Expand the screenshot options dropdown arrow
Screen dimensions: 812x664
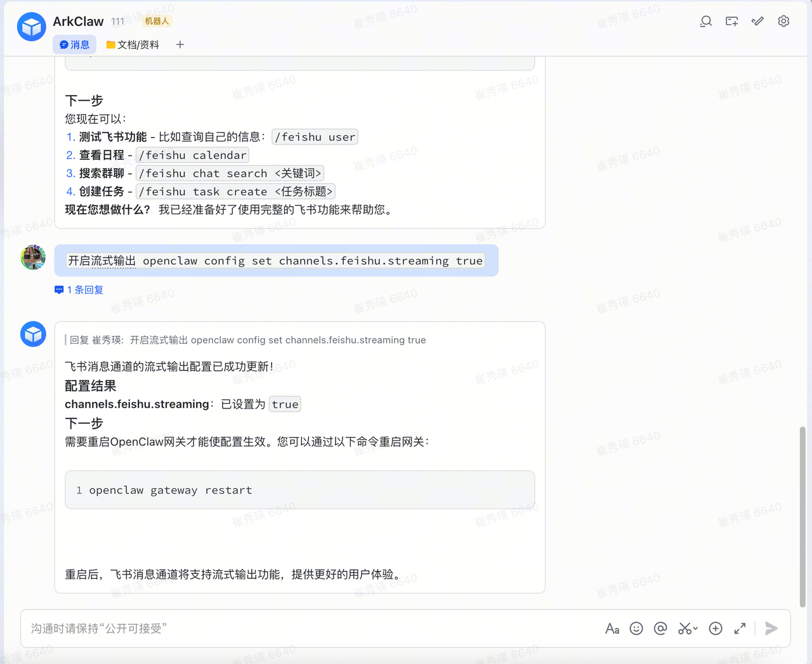click(696, 629)
